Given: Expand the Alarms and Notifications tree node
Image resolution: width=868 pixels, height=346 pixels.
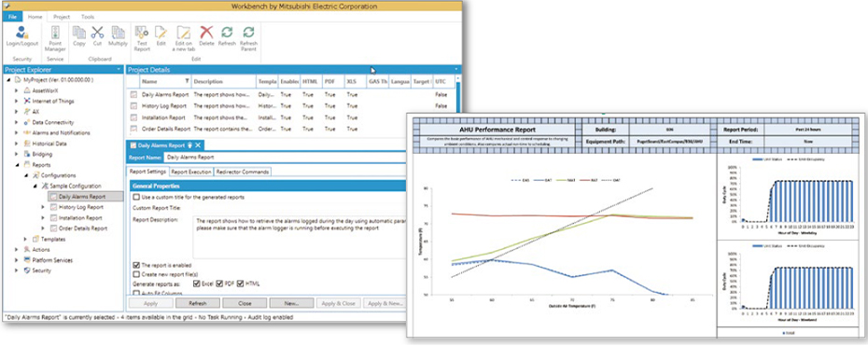Looking at the screenshot, I should pyautogui.click(x=16, y=133).
